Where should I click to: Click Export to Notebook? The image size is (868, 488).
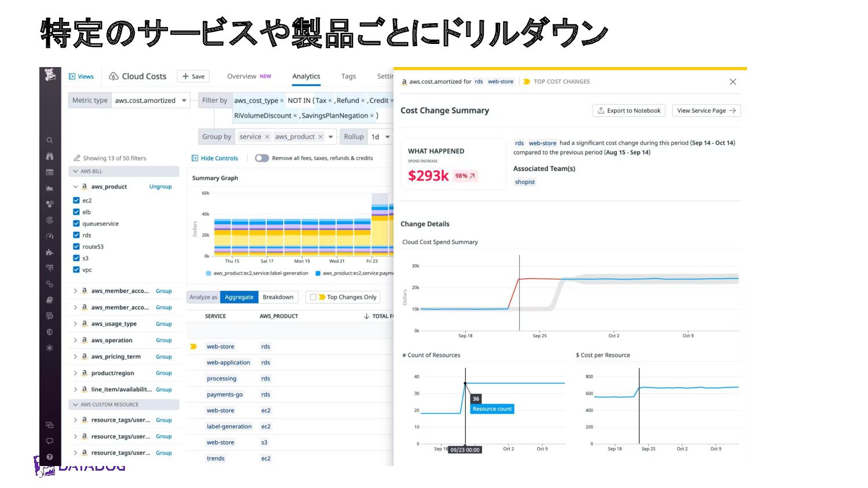pos(629,110)
